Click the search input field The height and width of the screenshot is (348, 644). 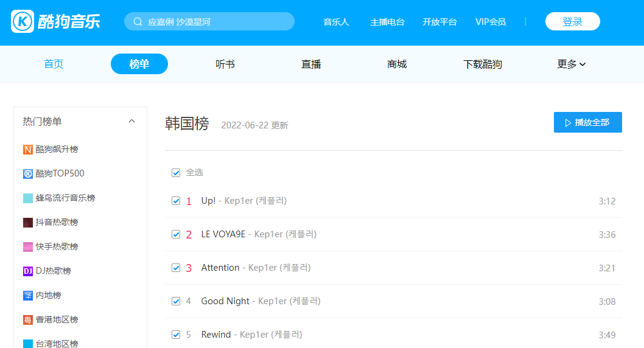point(209,21)
